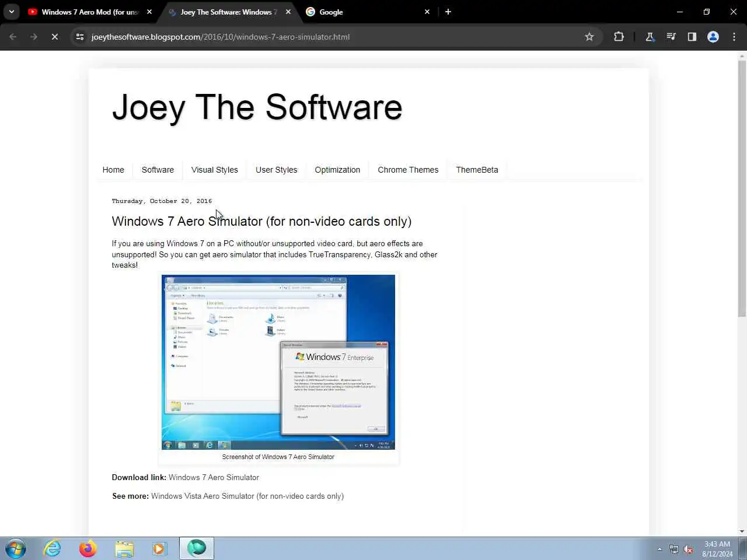Open Chrome three-dot menu

[734, 37]
